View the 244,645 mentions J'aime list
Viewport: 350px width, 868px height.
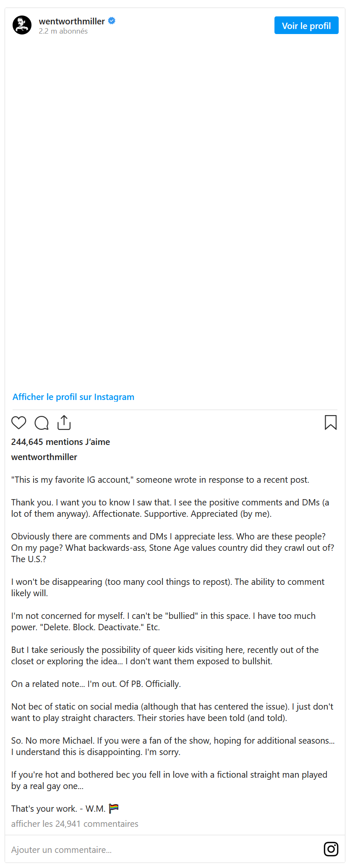pyautogui.click(x=60, y=442)
